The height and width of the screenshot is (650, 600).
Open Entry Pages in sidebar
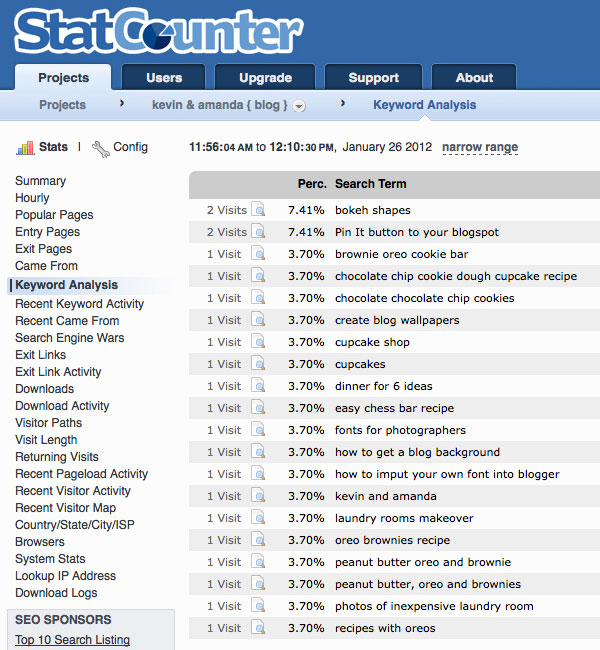48,232
